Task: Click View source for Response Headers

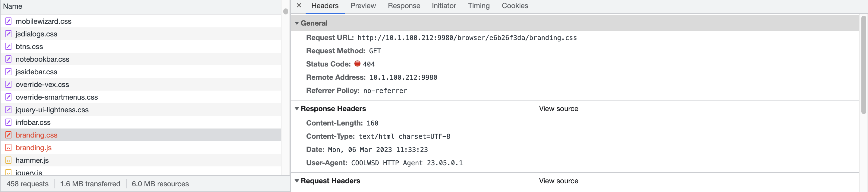Action: 558,108
